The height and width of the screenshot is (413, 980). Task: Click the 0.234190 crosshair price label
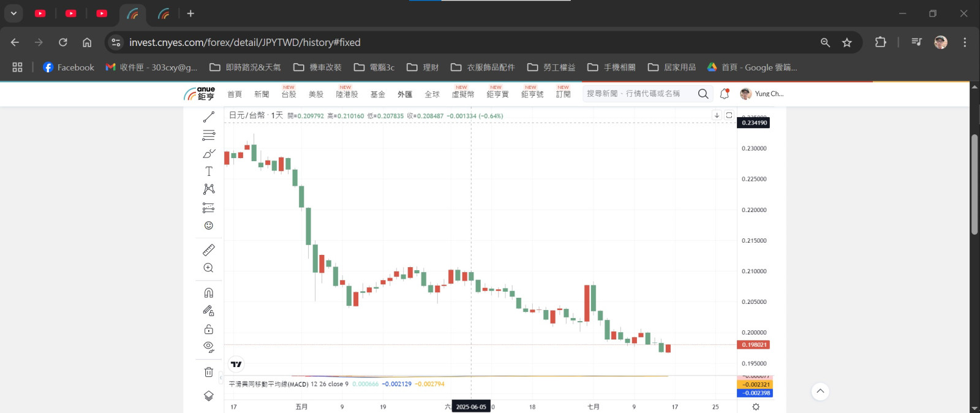754,123
